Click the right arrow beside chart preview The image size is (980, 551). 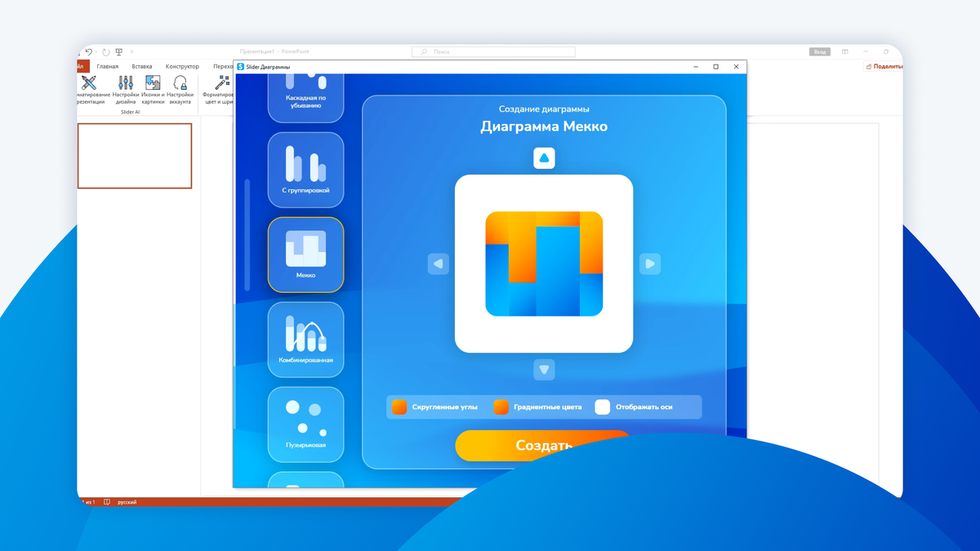649,264
